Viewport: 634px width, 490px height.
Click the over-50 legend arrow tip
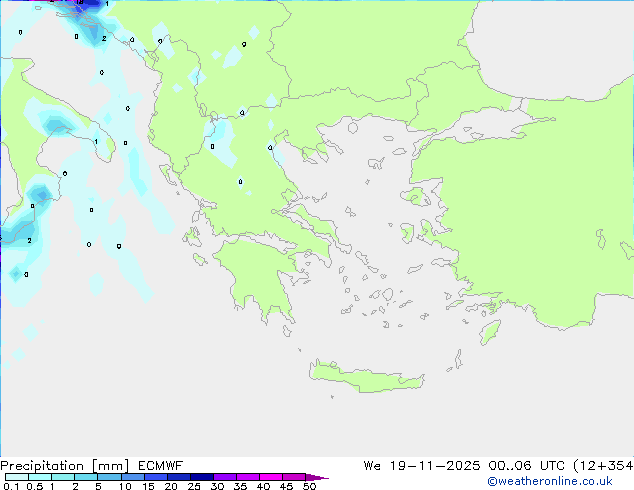(317, 477)
